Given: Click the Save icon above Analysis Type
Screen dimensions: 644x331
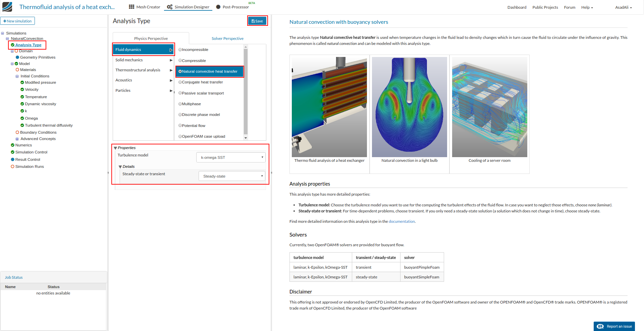Looking at the screenshot, I should (253, 20).
